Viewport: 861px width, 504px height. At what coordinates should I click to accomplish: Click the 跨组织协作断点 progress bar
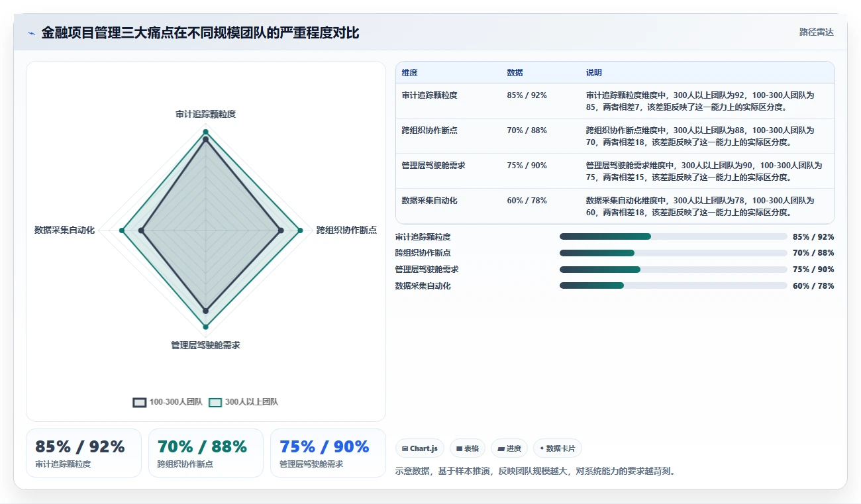pyautogui.click(x=674, y=253)
